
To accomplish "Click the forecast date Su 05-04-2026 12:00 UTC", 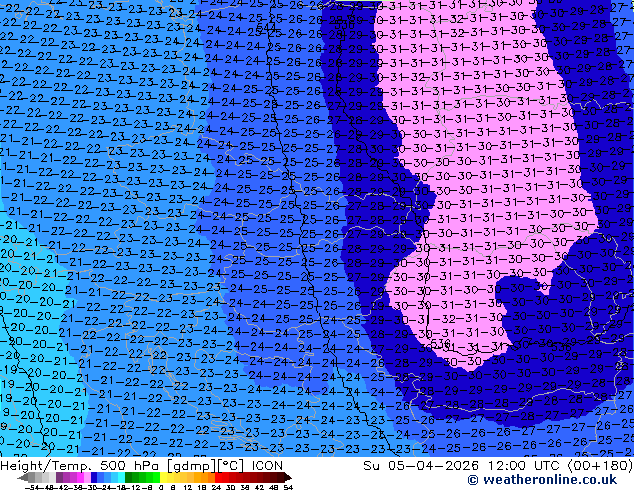I will tap(463, 466).
